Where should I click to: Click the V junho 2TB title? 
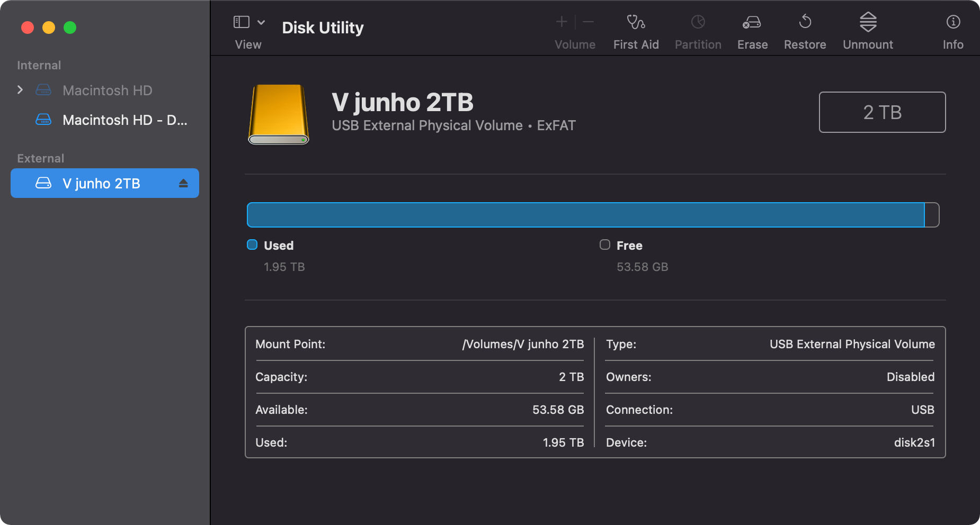[403, 102]
